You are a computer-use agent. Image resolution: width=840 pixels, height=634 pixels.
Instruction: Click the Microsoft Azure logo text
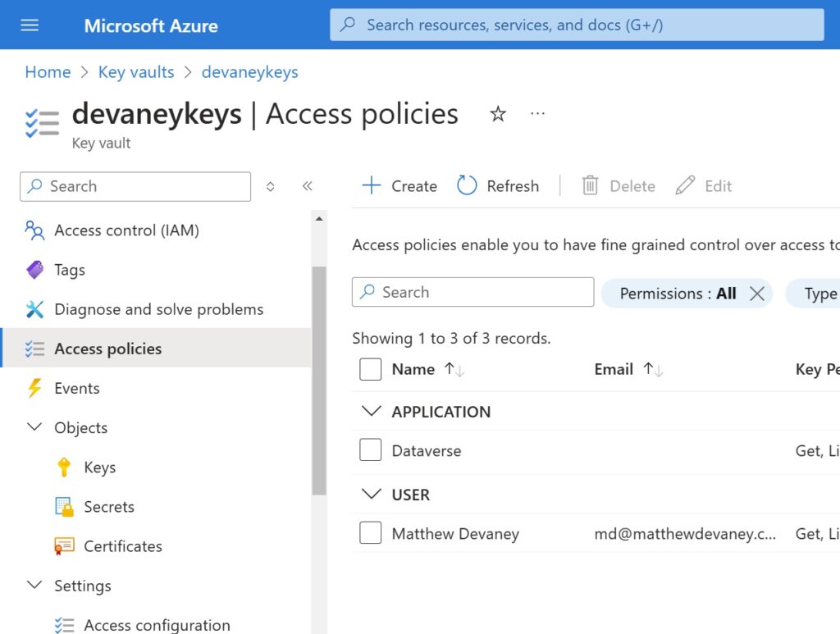pyautogui.click(x=151, y=25)
